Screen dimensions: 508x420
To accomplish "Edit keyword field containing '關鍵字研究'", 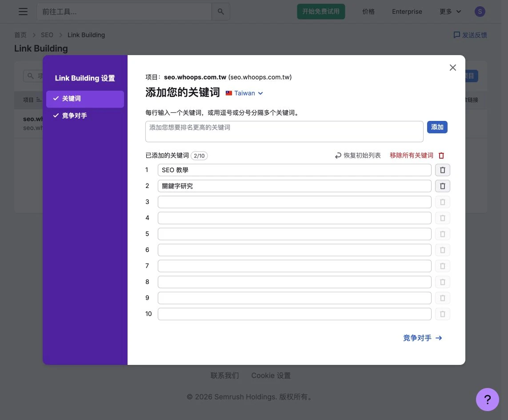I will pos(295,186).
